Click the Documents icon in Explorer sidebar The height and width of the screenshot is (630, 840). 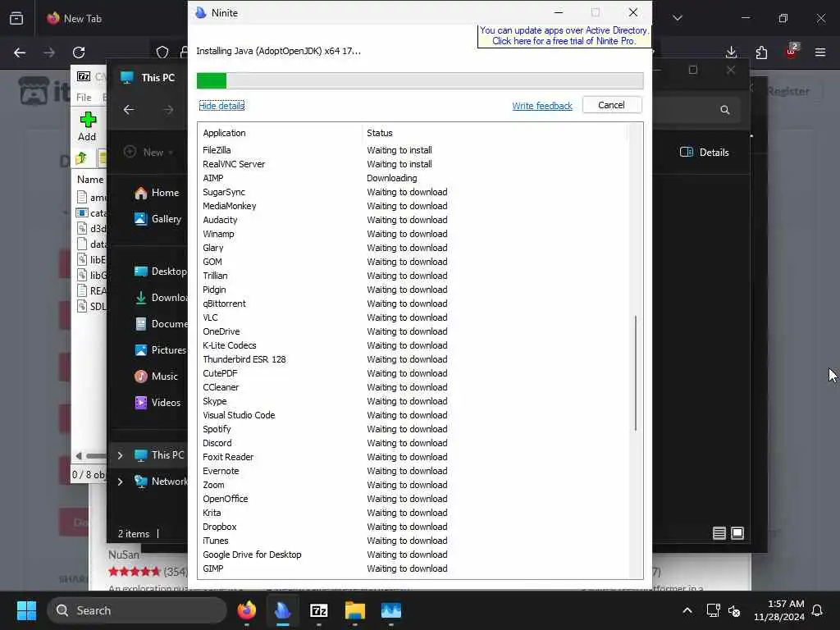point(141,324)
